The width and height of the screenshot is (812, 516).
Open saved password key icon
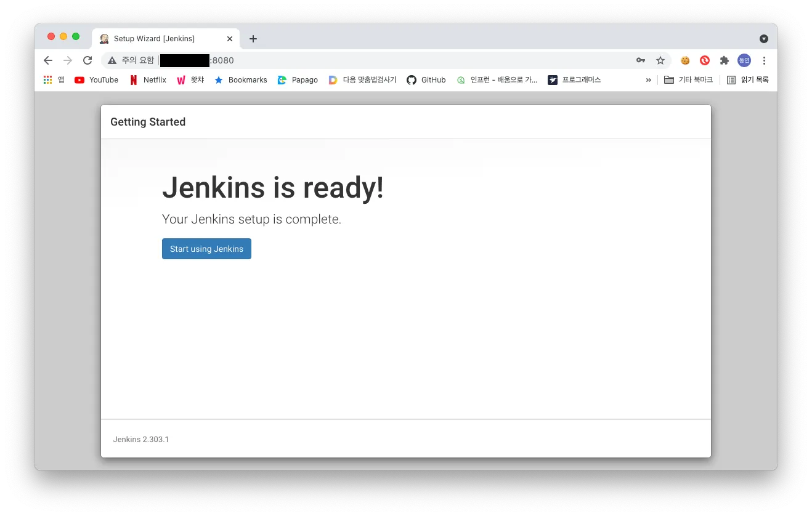point(641,60)
